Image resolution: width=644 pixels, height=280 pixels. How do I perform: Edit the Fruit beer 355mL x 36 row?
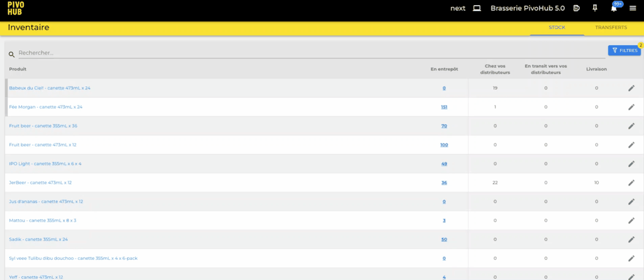[x=631, y=126]
